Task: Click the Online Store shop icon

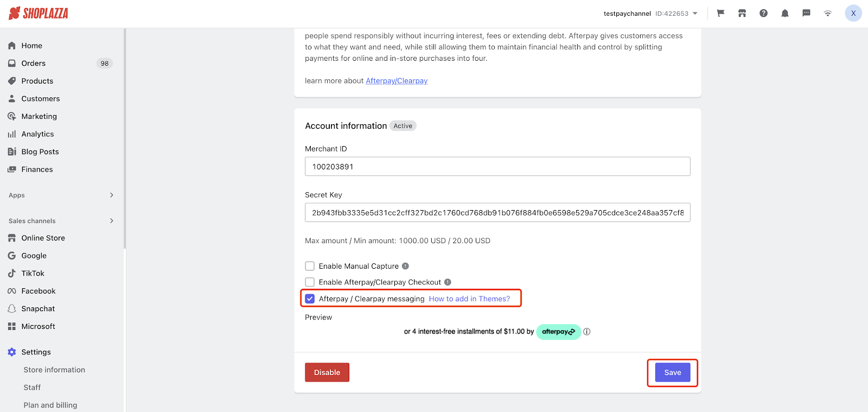Action: pyautogui.click(x=12, y=238)
